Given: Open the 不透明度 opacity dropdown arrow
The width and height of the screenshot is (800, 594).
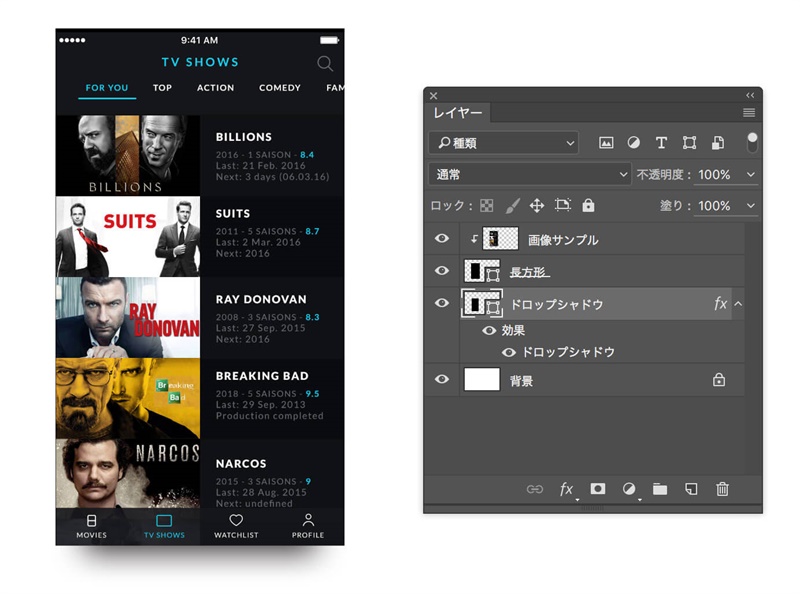Looking at the screenshot, I should pyautogui.click(x=751, y=175).
